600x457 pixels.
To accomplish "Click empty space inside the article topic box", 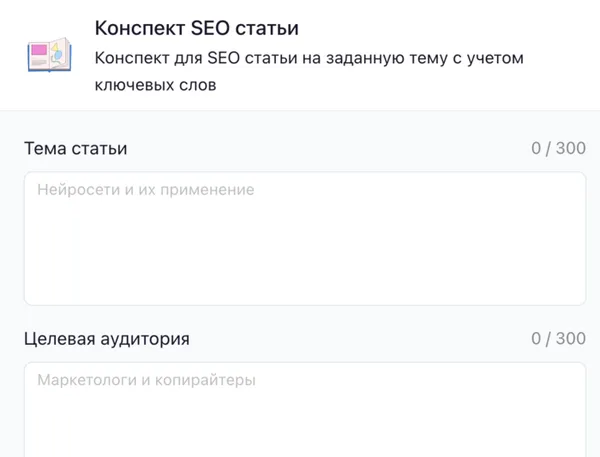I will 400,260.
